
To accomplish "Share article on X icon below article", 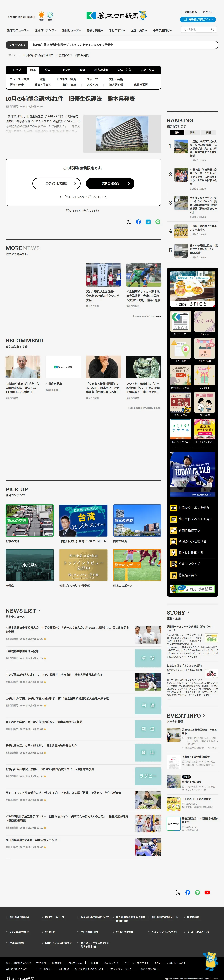I will click(129, 222).
